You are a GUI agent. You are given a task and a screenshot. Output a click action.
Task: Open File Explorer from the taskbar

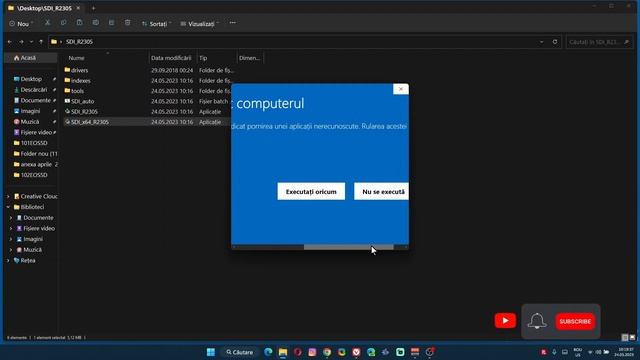283,352
